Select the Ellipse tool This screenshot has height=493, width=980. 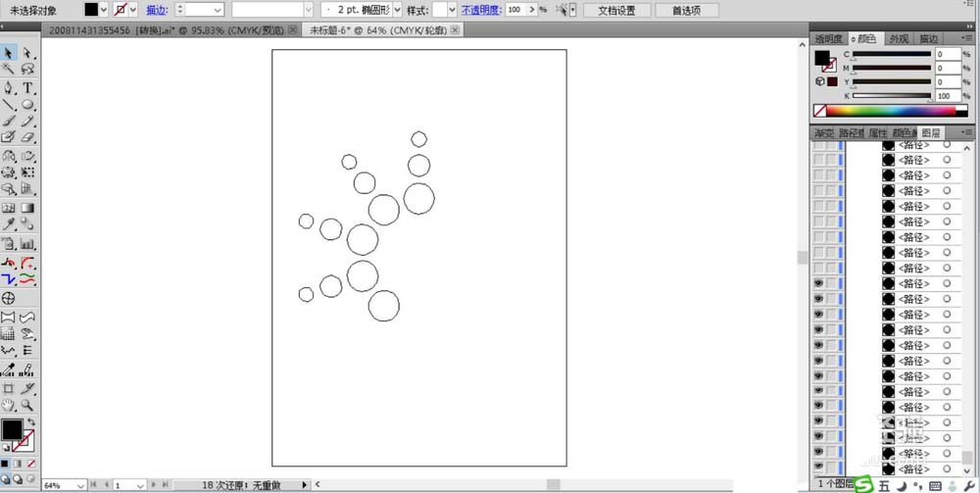pyautogui.click(x=27, y=104)
